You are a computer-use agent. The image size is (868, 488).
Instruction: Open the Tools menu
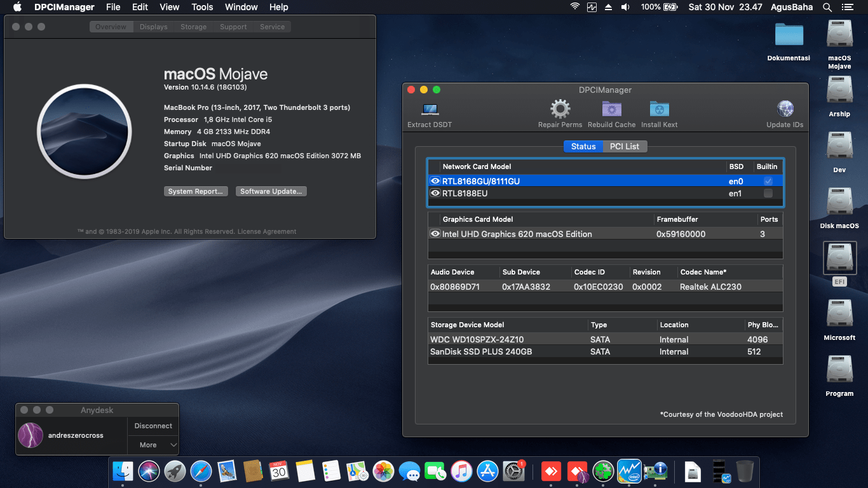pos(201,7)
